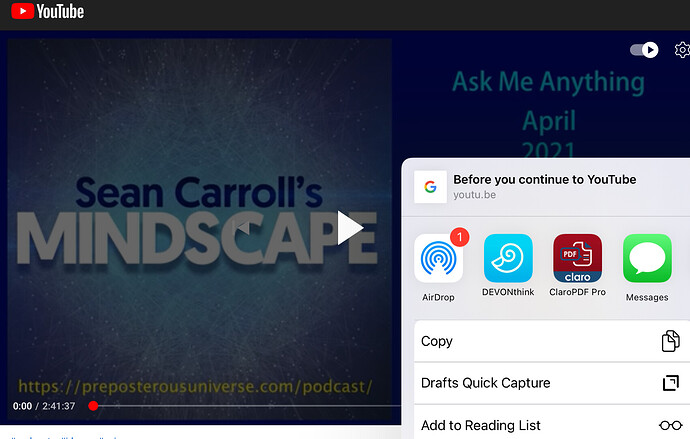Select Drafts Quick Capture action

click(x=552, y=383)
